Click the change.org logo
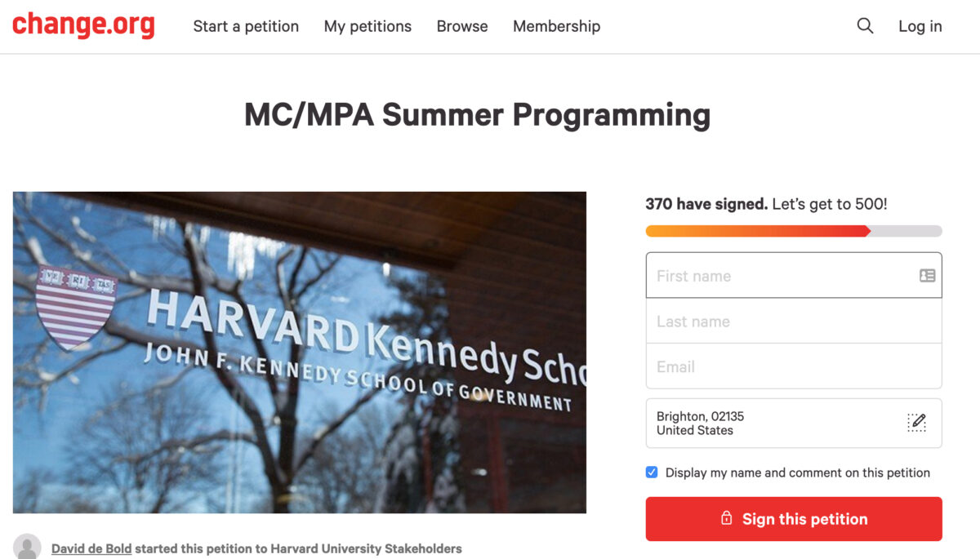 [x=83, y=25]
